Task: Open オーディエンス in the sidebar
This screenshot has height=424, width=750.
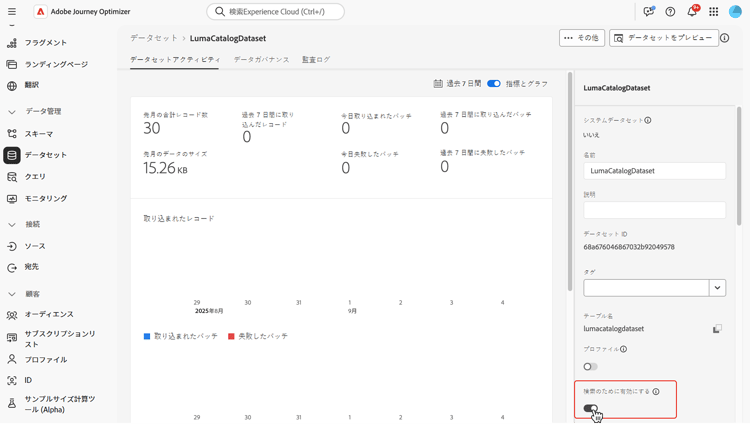Action: click(51, 314)
